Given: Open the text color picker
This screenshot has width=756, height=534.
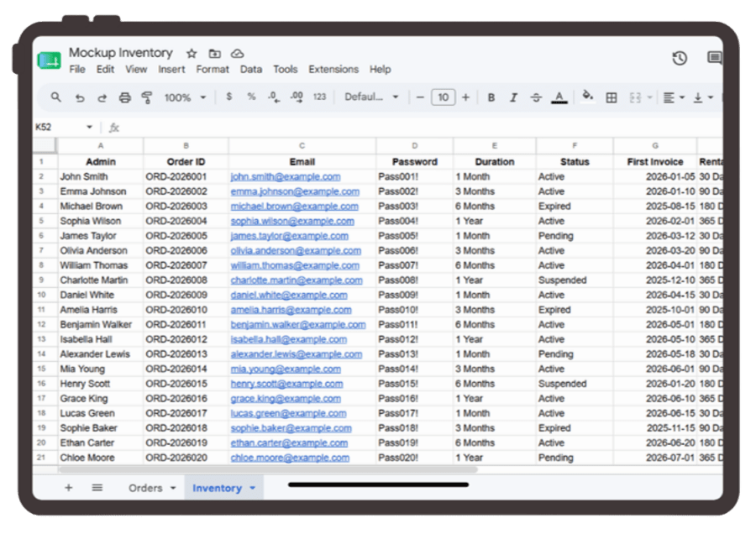Looking at the screenshot, I should [x=559, y=98].
